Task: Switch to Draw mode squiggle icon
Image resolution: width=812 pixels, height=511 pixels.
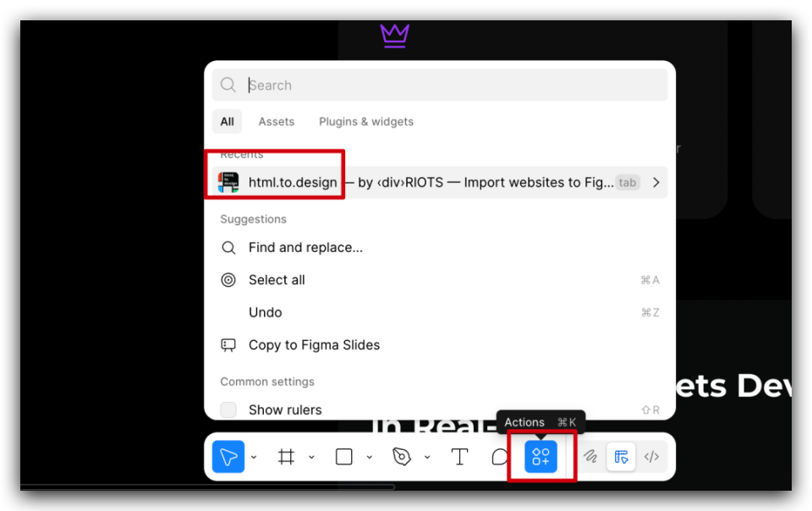Action: point(590,457)
